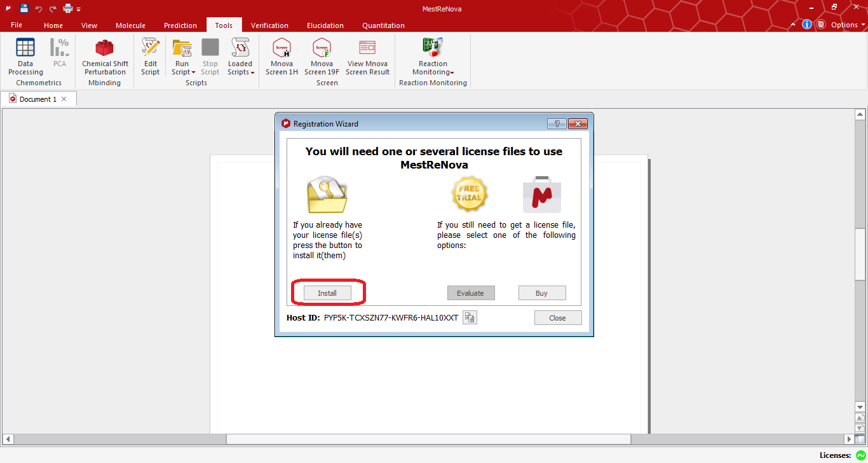
Task: Open View Mnova Screen Result
Action: pos(367,56)
